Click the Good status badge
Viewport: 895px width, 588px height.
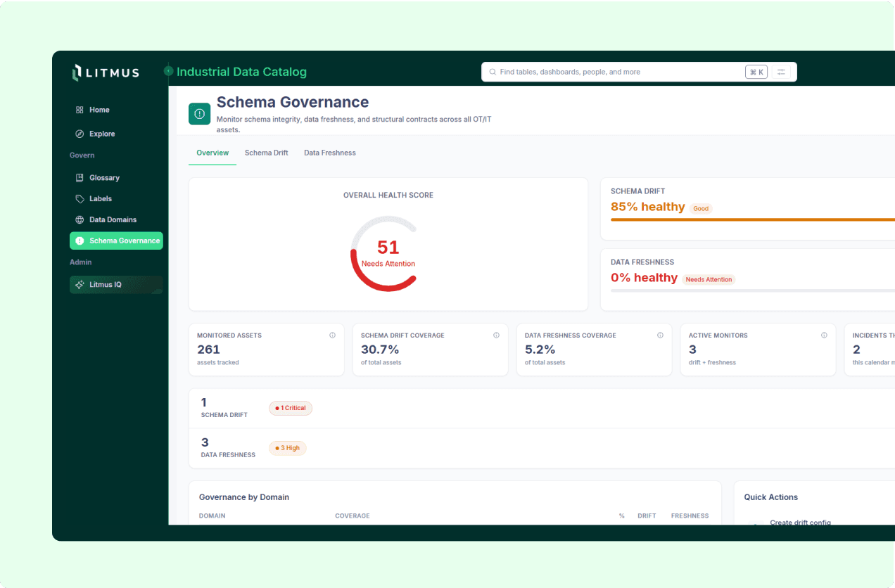click(x=701, y=209)
